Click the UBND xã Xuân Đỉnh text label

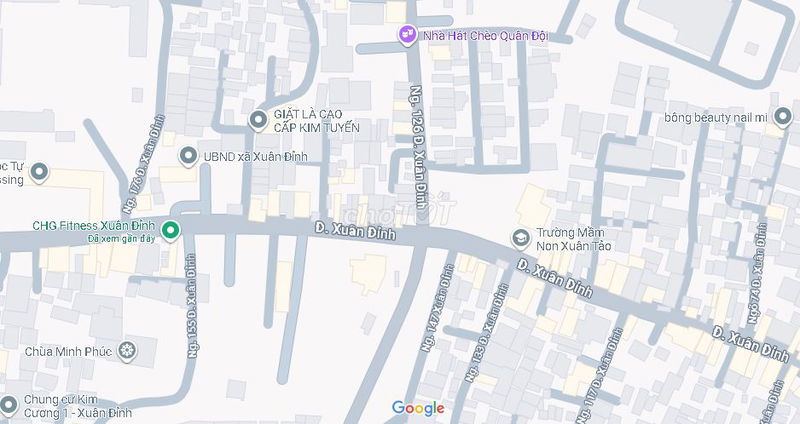(256, 157)
